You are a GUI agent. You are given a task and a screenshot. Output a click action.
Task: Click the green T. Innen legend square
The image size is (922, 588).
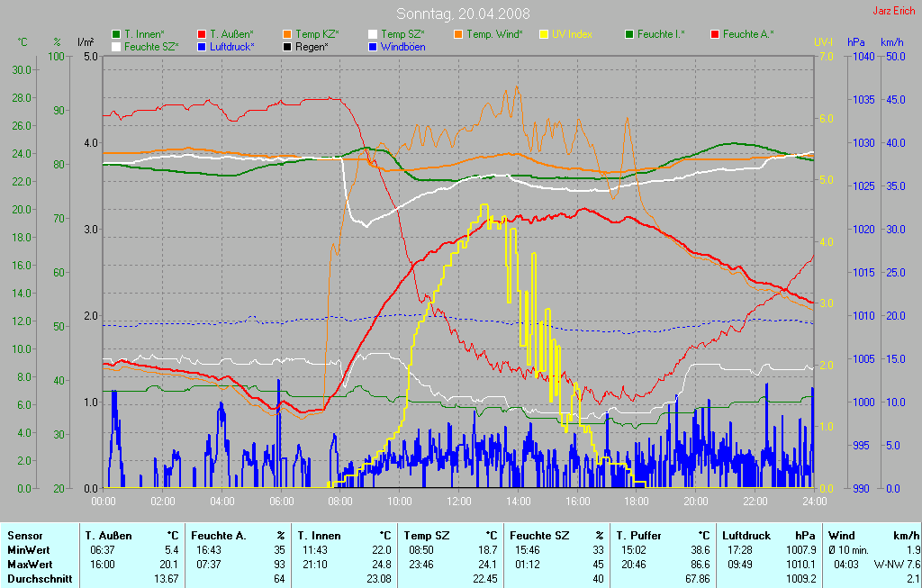[x=116, y=34]
